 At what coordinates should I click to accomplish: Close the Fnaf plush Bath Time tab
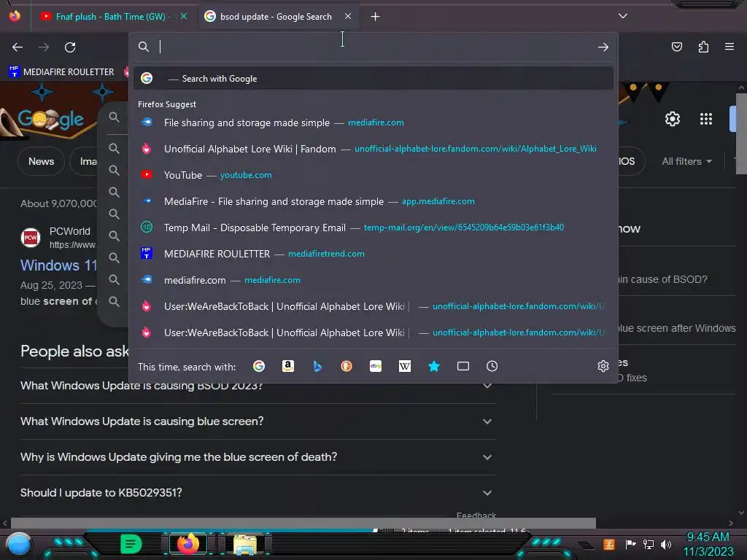click(x=183, y=16)
